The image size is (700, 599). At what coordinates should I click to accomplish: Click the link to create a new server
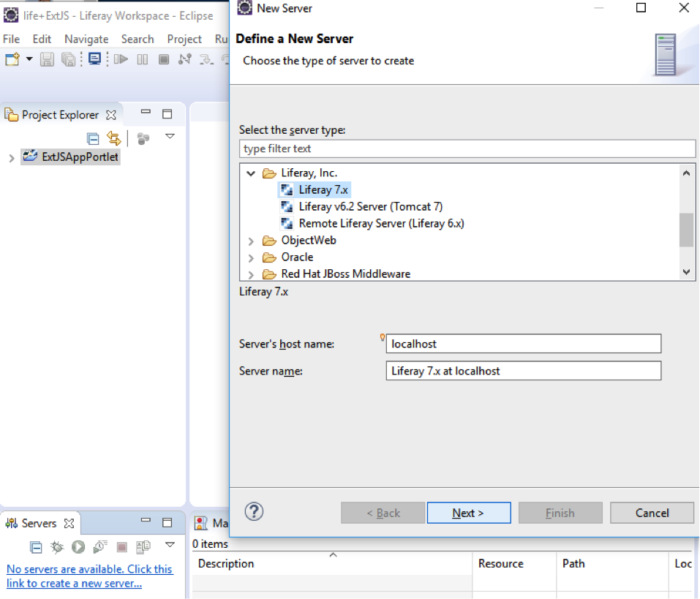89,576
